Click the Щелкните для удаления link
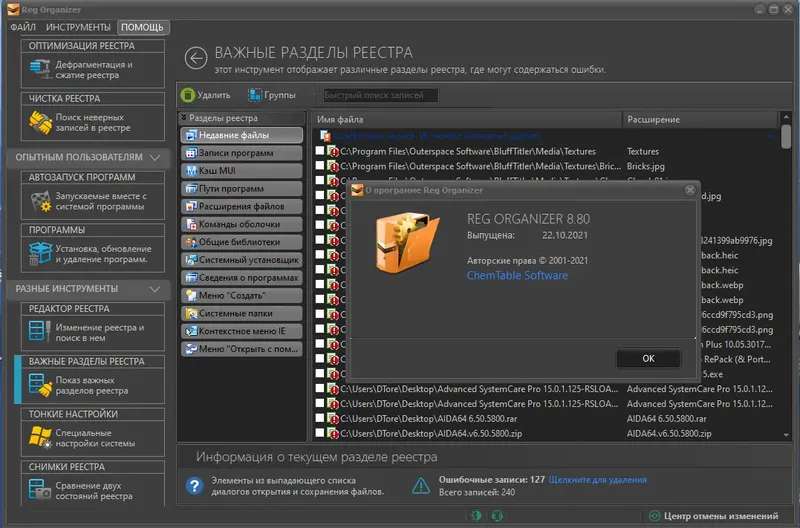800x528 pixels. point(597,480)
